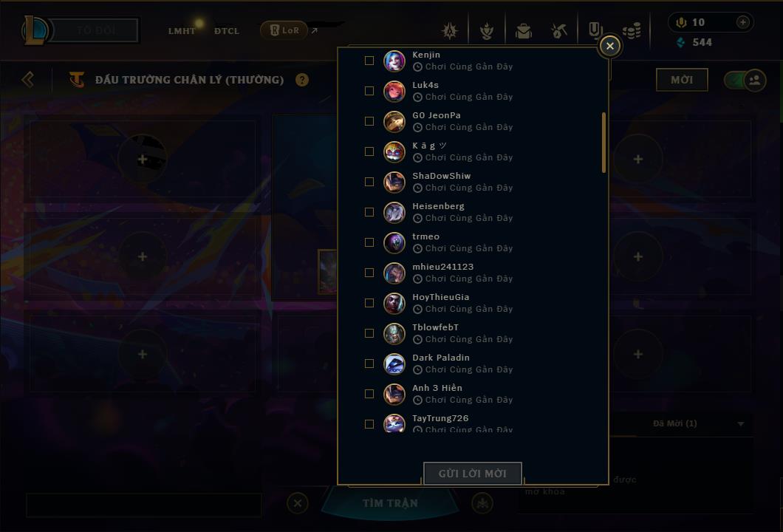Viewport: 783px width, 532px height.
Task: Click the MỜI invite button
Action: (x=682, y=80)
